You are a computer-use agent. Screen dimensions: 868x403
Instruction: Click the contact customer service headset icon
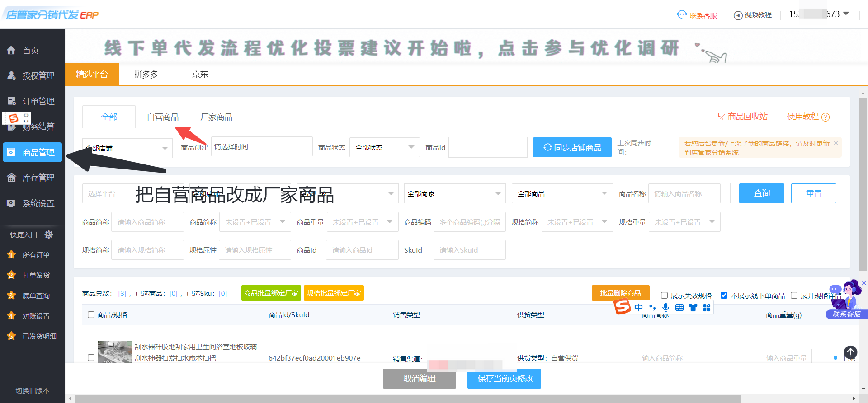pos(682,15)
